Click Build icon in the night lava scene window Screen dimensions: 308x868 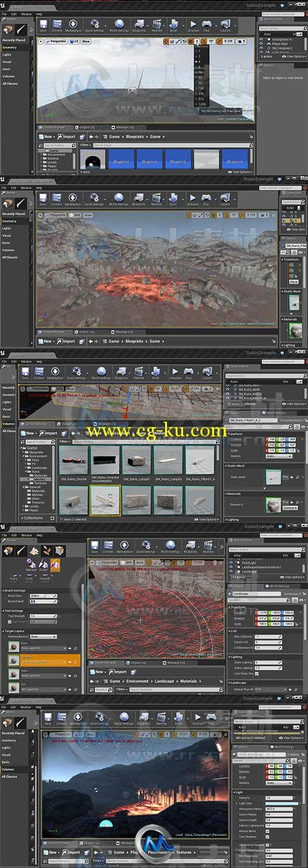point(178,717)
